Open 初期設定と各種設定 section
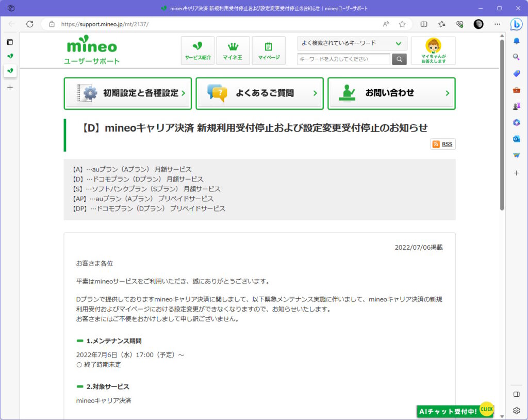The width and height of the screenshot is (528, 420). click(x=128, y=93)
